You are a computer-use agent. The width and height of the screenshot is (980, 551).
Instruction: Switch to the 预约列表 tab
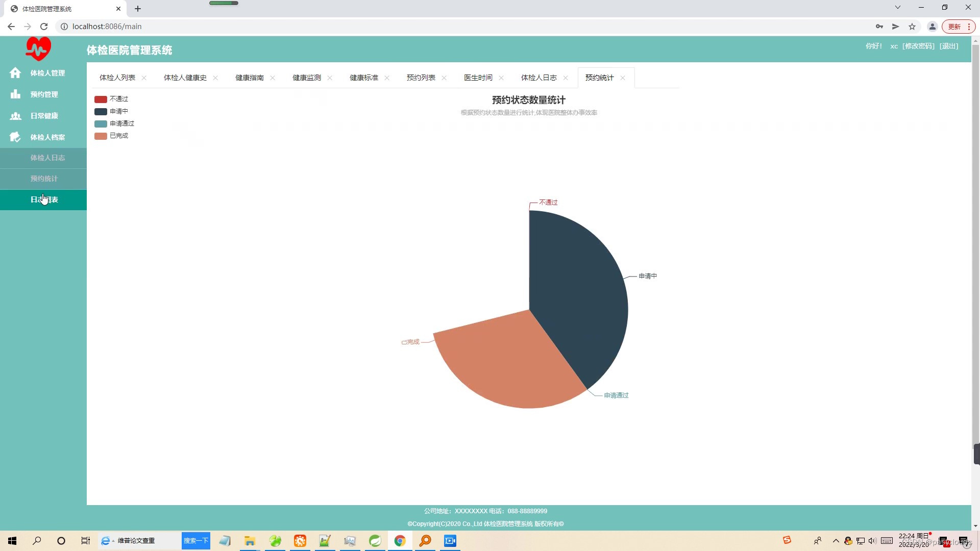[421, 78]
